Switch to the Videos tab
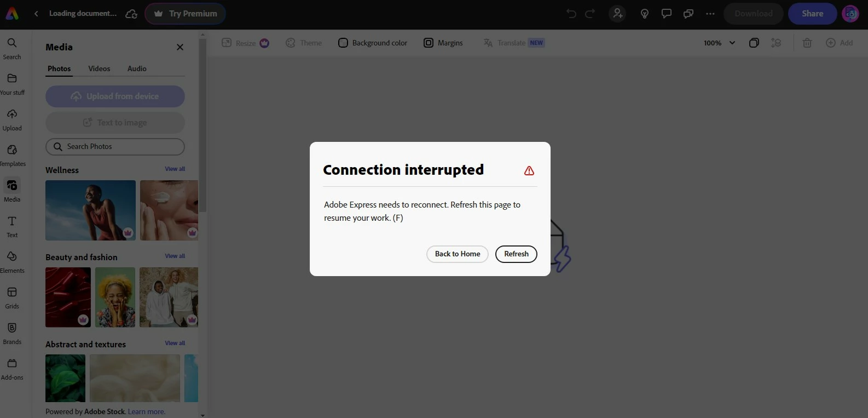This screenshot has width=868, height=418. (99, 68)
